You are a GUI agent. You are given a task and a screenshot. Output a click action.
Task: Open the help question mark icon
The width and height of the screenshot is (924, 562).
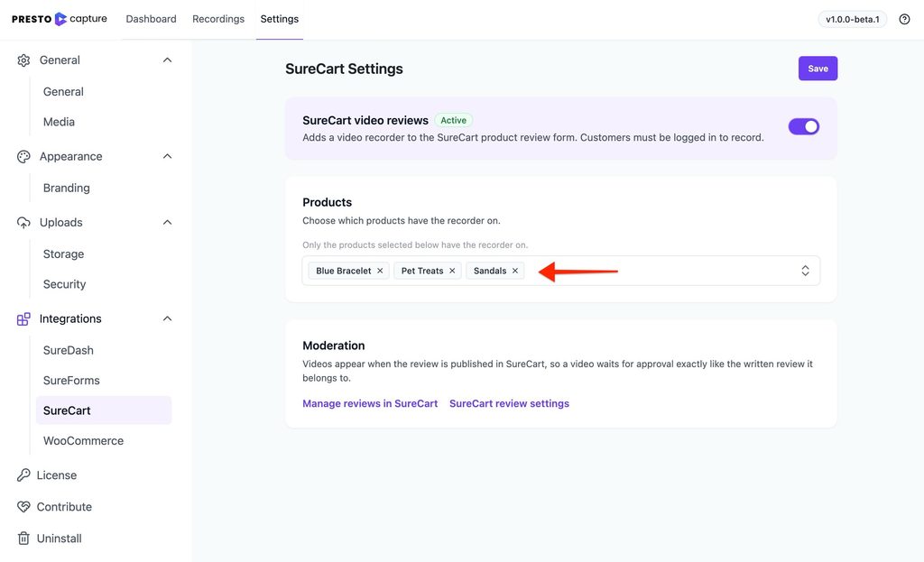tap(904, 20)
